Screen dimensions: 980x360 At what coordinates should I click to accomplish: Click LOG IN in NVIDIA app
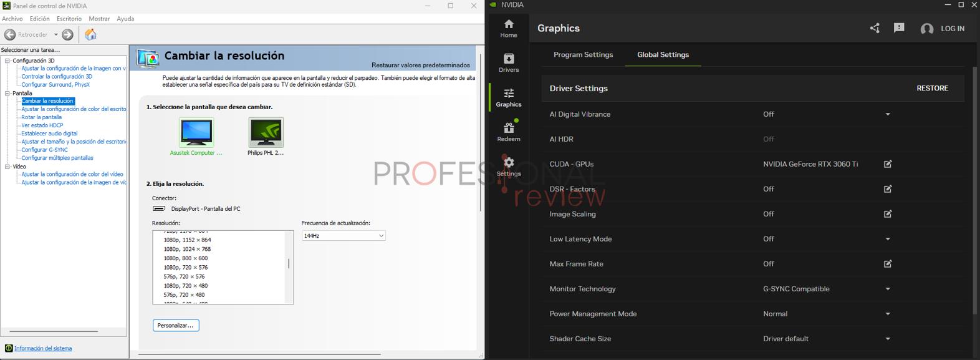point(953,29)
